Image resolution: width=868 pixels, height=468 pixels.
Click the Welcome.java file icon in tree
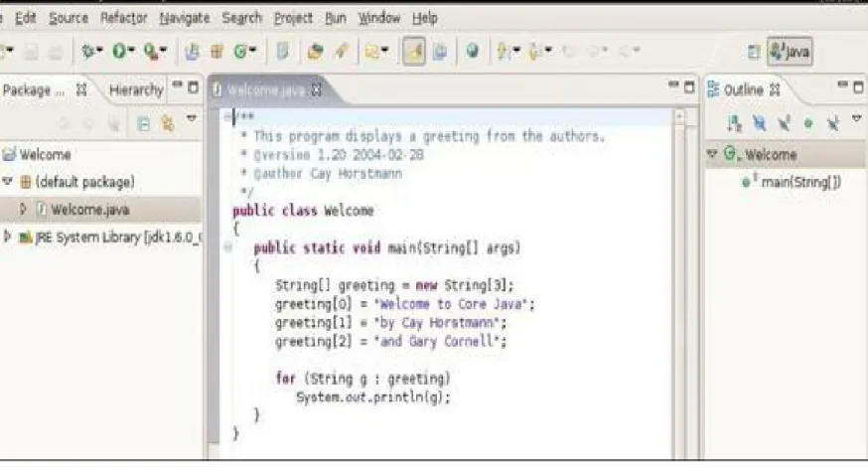[41, 210]
